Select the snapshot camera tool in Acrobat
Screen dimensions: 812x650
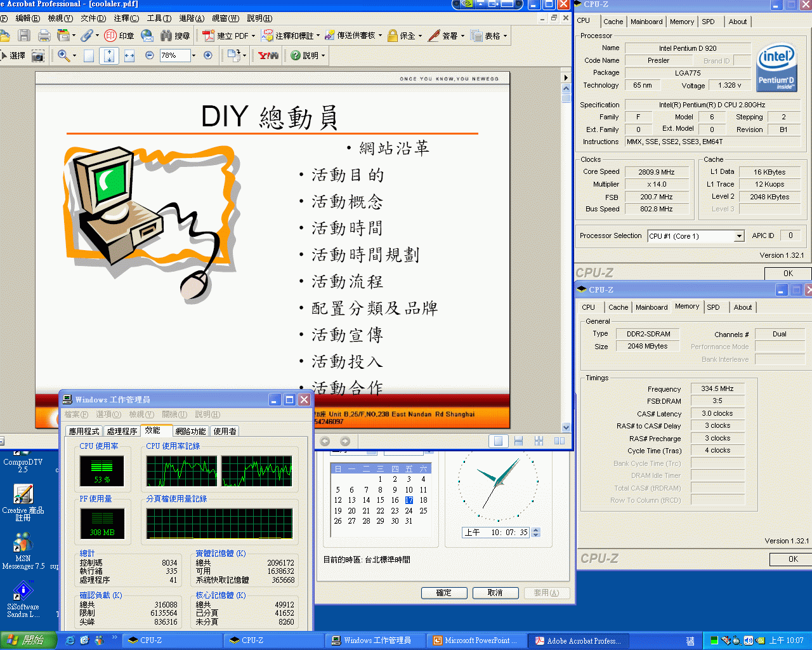pos(38,56)
